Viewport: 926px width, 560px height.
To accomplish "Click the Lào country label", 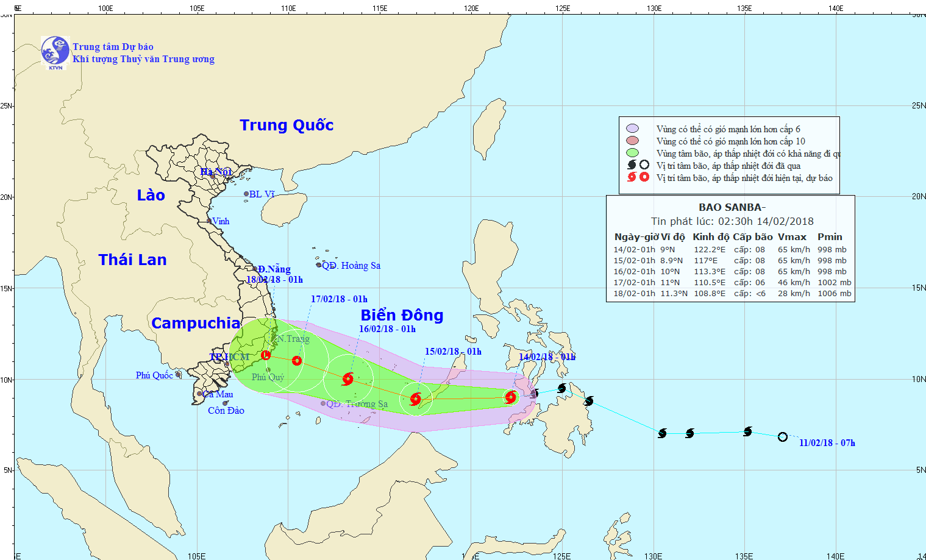I will [151, 195].
